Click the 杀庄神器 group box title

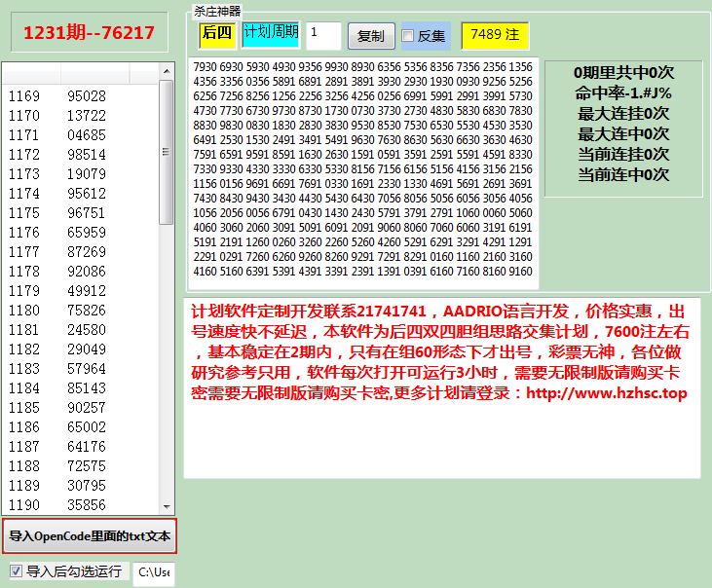click(217, 11)
